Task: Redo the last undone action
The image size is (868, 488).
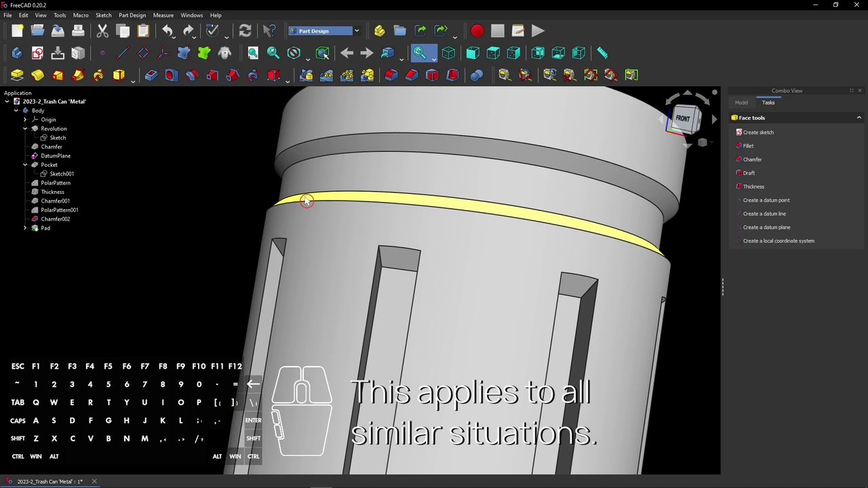Action: (x=188, y=30)
